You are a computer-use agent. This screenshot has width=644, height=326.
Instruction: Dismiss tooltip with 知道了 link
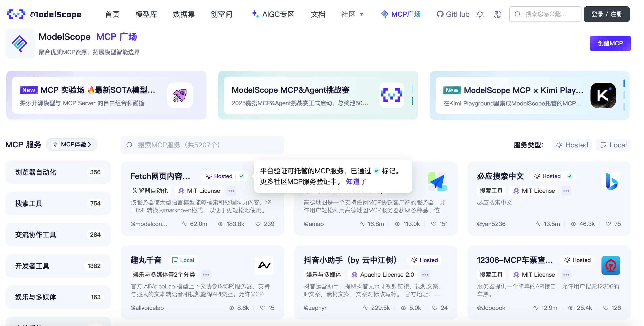coord(356,182)
